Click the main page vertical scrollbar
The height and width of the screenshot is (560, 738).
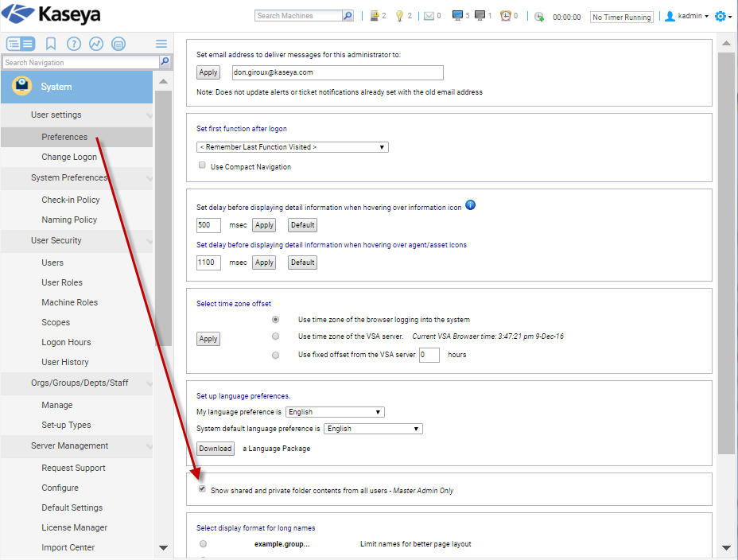[725, 239]
